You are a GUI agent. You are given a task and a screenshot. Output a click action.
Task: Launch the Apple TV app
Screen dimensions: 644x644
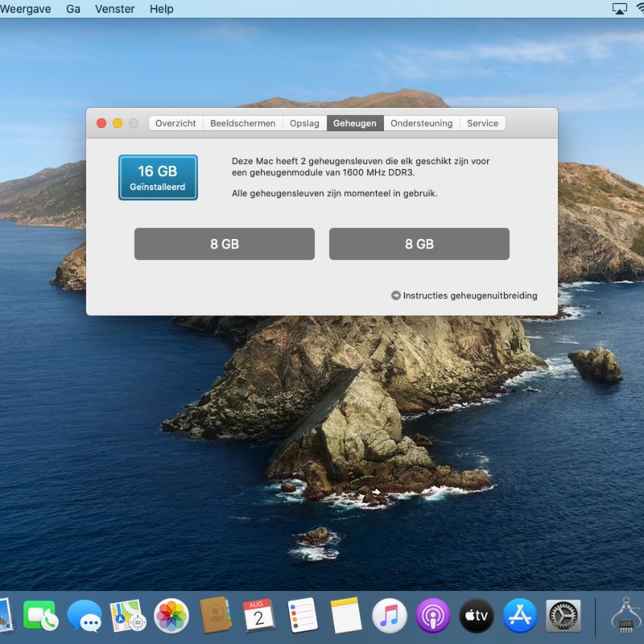click(477, 616)
